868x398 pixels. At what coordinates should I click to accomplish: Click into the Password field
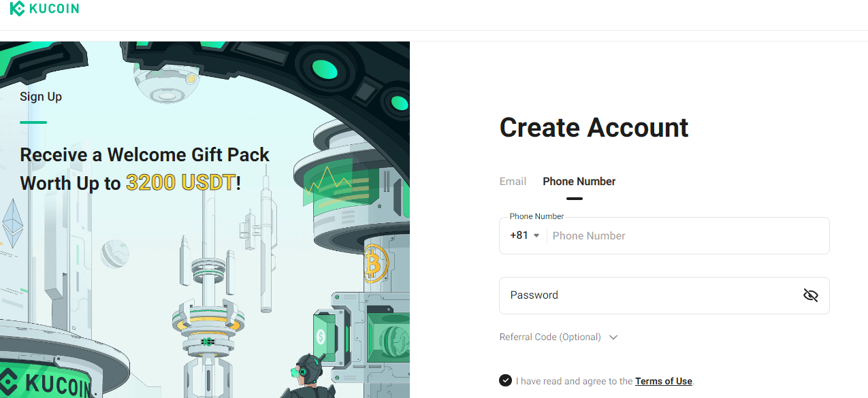pyautogui.click(x=664, y=295)
